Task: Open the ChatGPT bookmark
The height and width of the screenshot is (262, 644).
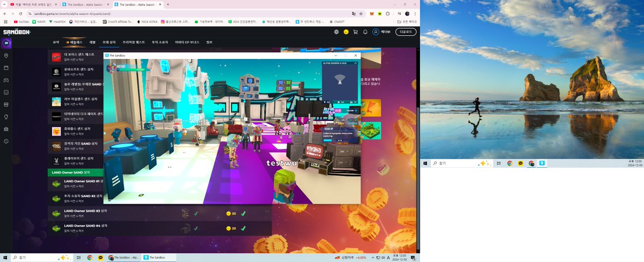Action: [336, 21]
